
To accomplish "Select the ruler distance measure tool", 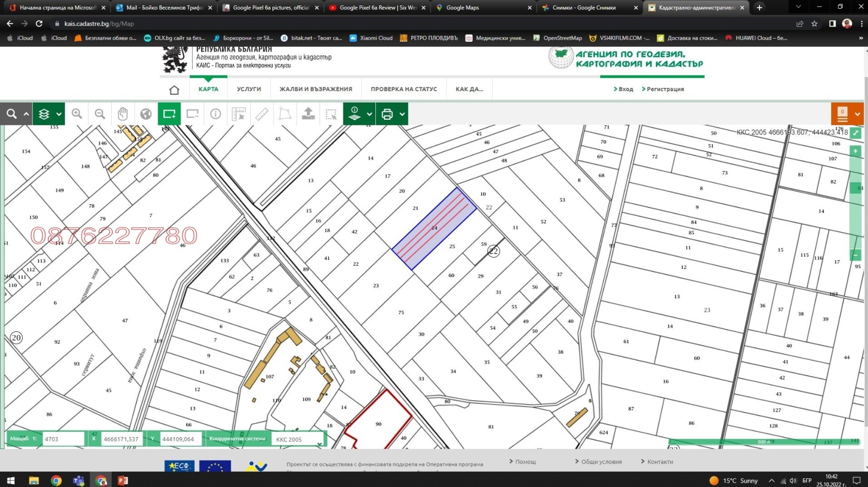I will [x=262, y=114].
